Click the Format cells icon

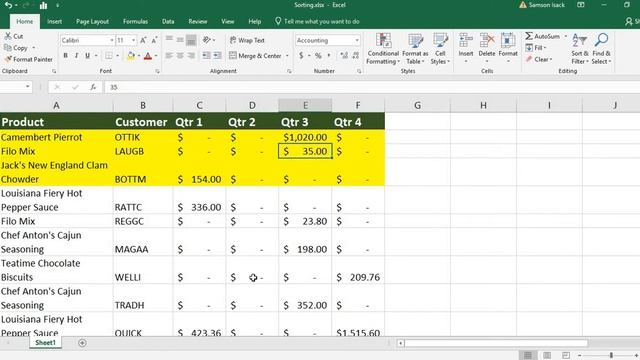(x=508, y=41)
